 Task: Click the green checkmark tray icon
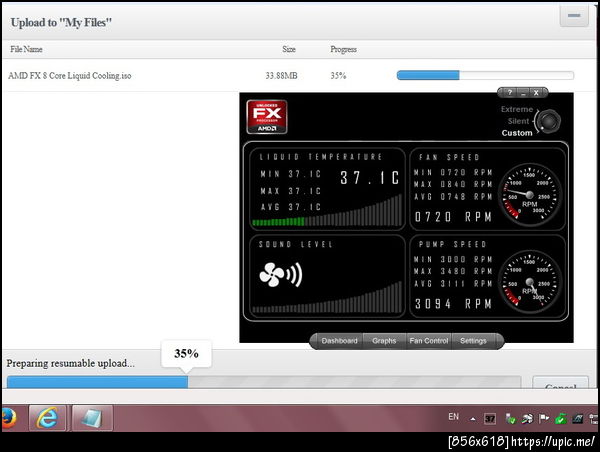(x=561, y=419)
